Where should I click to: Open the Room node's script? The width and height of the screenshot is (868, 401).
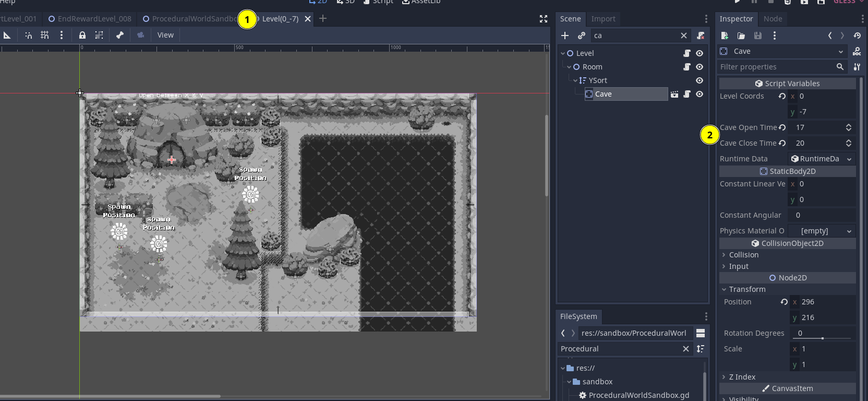coord(687,67)
